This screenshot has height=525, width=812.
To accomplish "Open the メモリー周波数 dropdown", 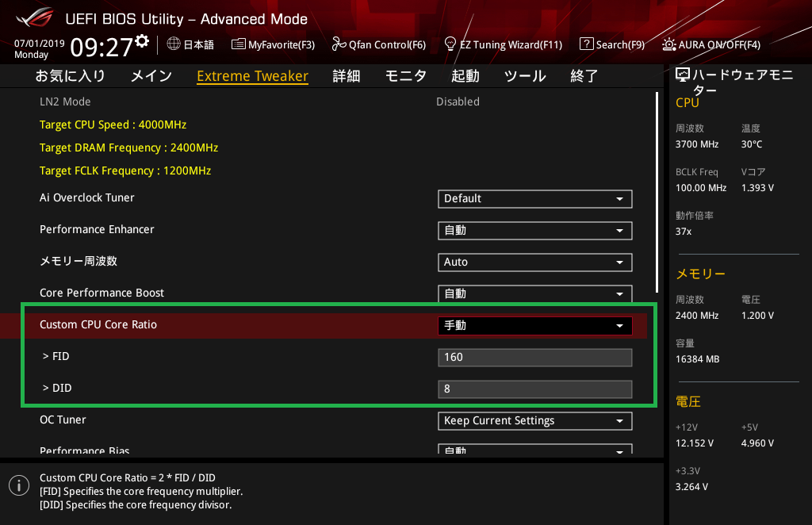I will click(535, 262).
